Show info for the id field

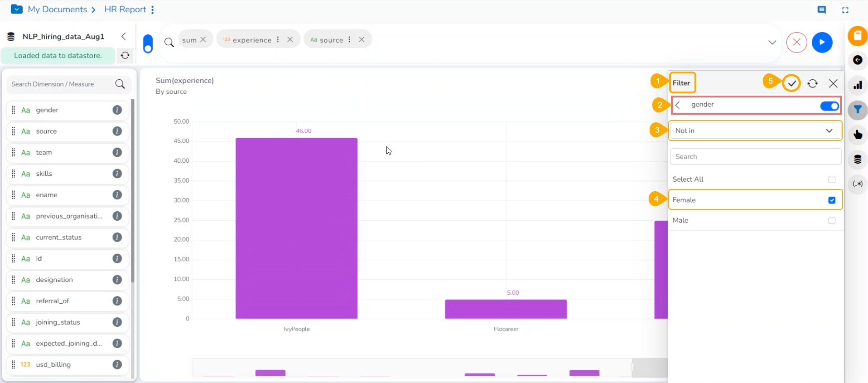pos(117,258)
